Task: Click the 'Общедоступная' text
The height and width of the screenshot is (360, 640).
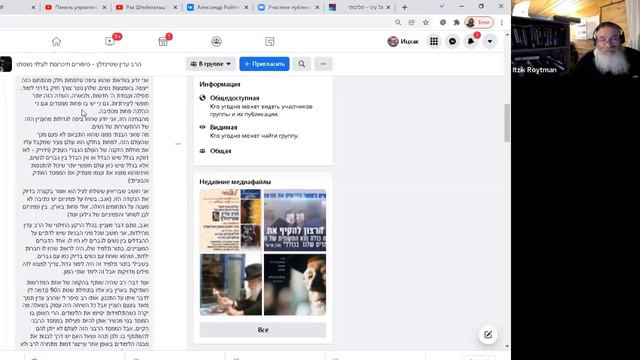Action: [x=234, y=98]
